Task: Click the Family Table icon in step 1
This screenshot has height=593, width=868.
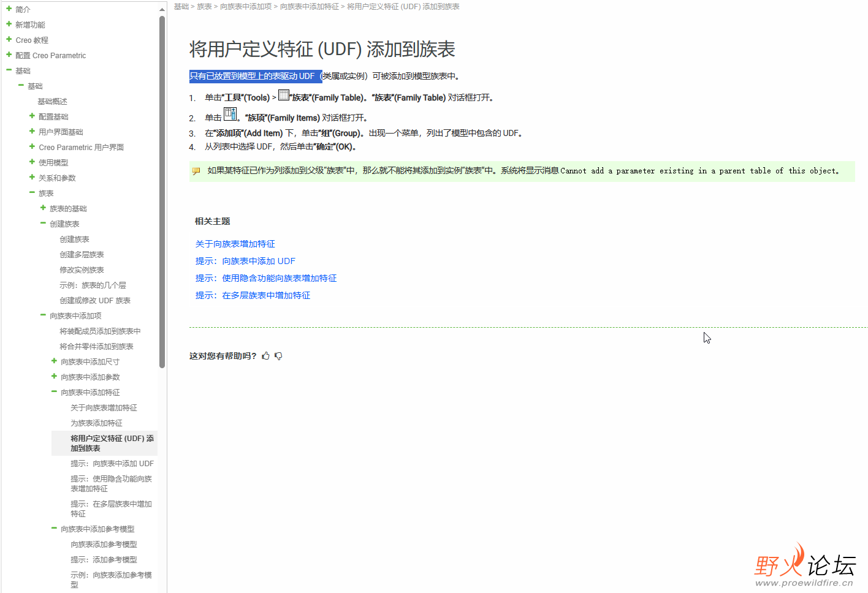Action: (x=284, y=95)
